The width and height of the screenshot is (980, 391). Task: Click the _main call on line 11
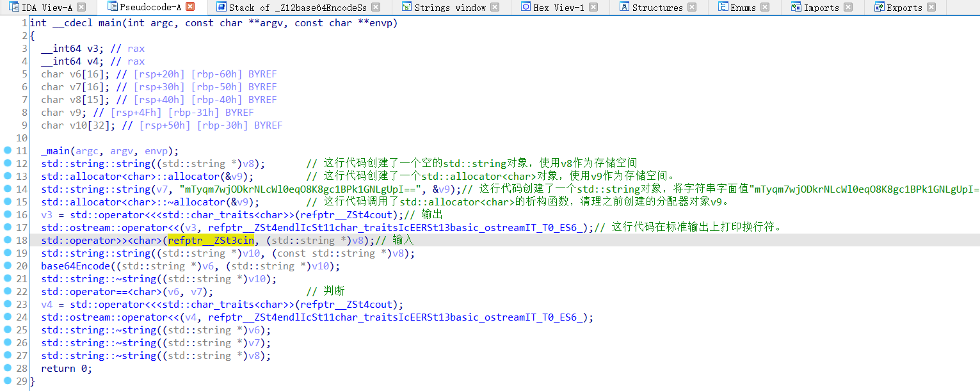click(54, 150)
